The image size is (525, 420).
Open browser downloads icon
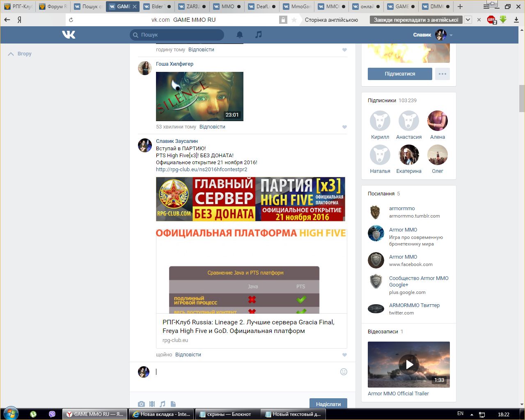[x=516, y=20]
